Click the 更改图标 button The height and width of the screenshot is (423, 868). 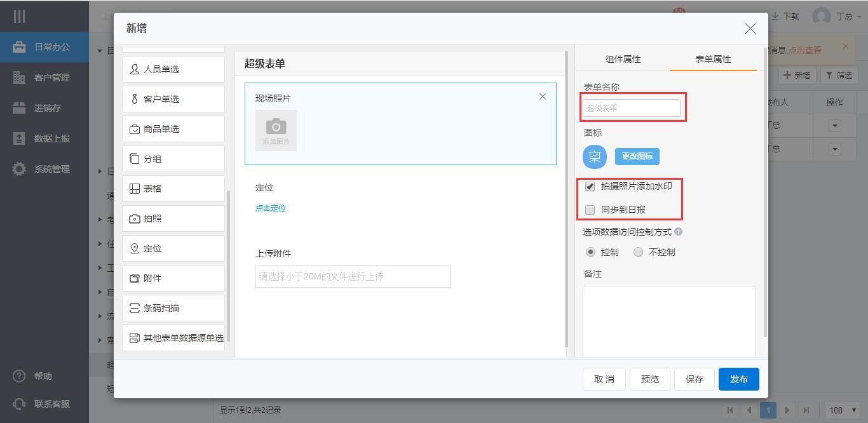click(x=637, y=156)
